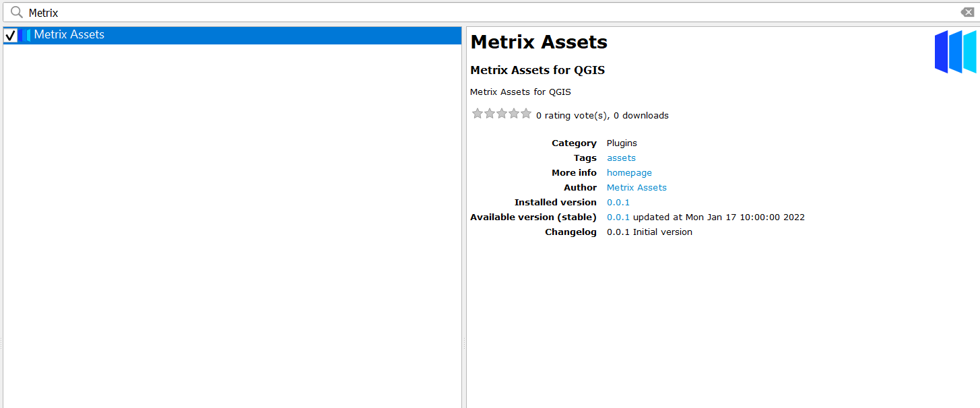Click the Metrix Assets plugin icon in list
Screen dimensions: 980x408
[x=25, y=35]
